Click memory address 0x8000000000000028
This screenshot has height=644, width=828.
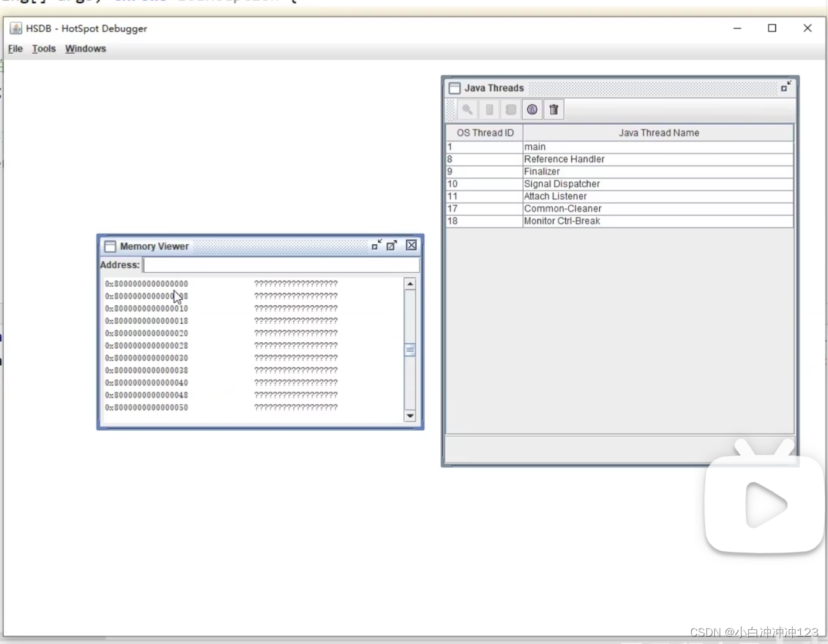(x=147, y=345)
